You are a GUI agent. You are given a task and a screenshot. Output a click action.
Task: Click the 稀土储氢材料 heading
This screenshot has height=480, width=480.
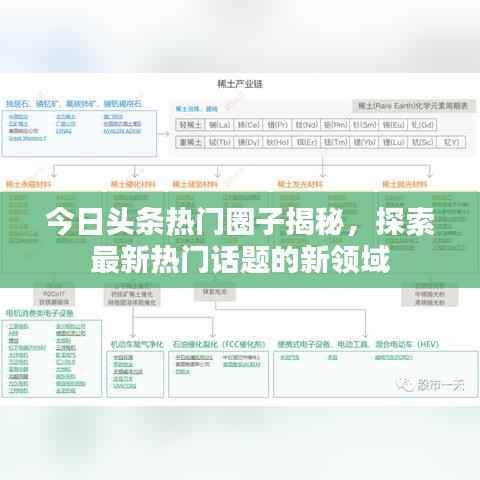click(195, 184)
